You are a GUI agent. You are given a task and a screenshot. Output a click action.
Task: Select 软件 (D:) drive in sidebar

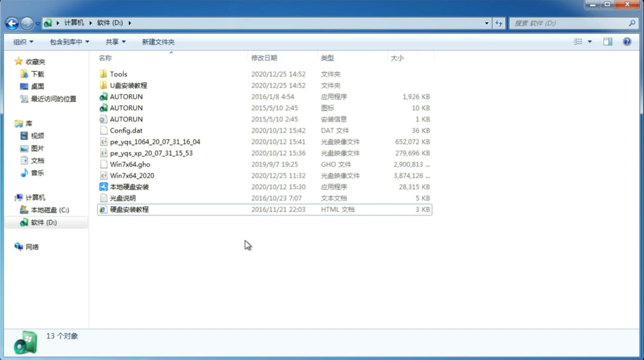tap(44, 222)
